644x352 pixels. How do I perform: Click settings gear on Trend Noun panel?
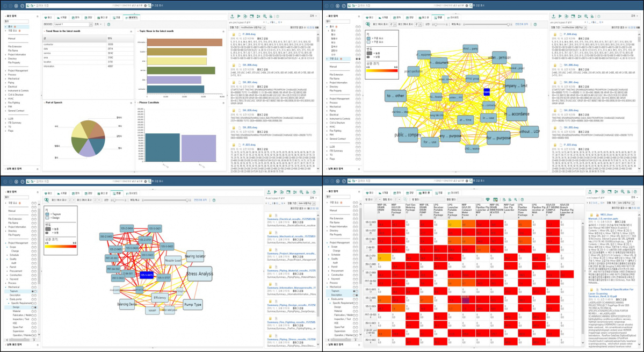click(x=131, y=32)
